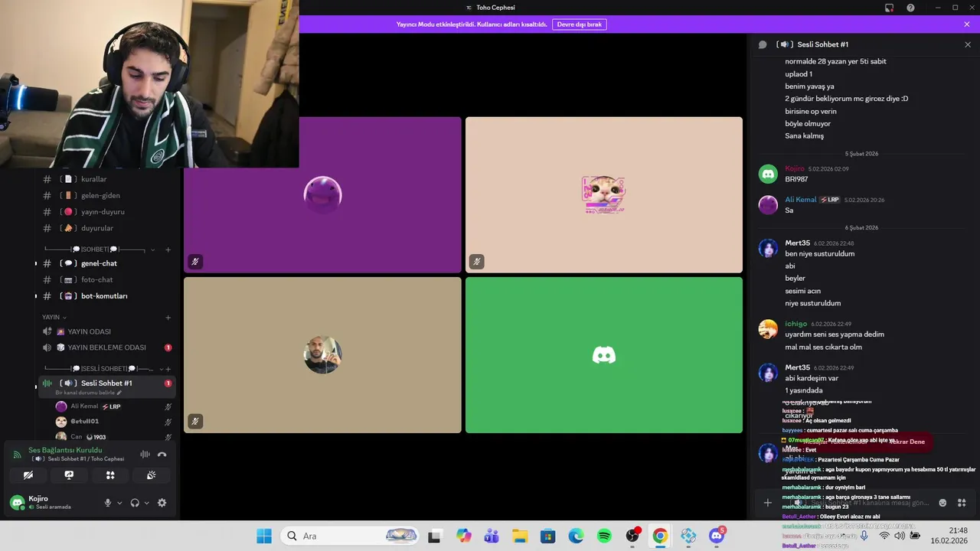
Task: Click 'Devre dışı bırak' streamer mode button
Action: pyautogui.click(x=580, y=24)
